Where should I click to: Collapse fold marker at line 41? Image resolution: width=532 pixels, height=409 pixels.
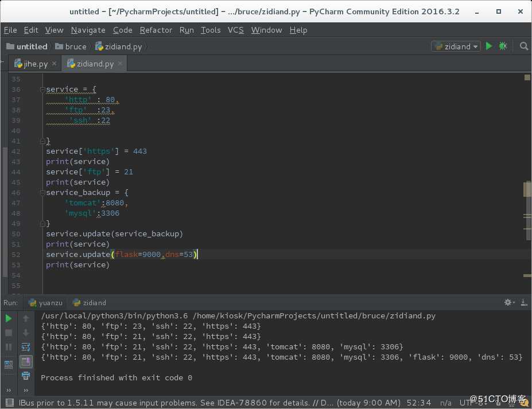pyautogui.click(x=42, y=141)
